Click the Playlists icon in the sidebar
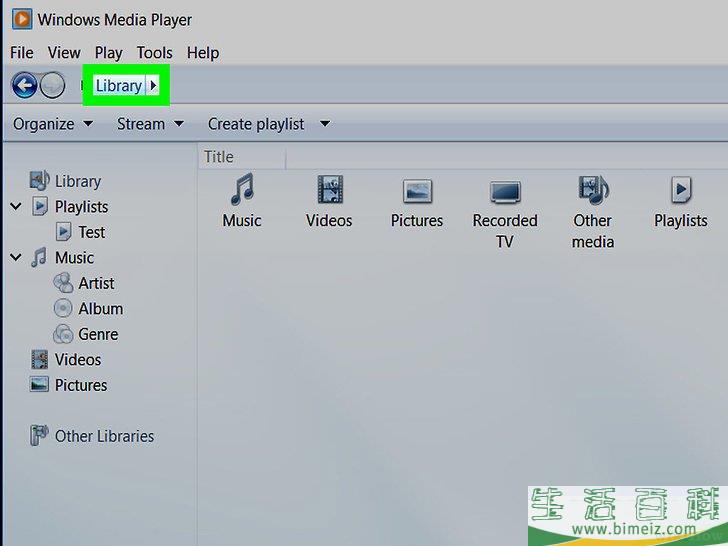Screen dimensions: 728x546 click(x=39, y=206)
